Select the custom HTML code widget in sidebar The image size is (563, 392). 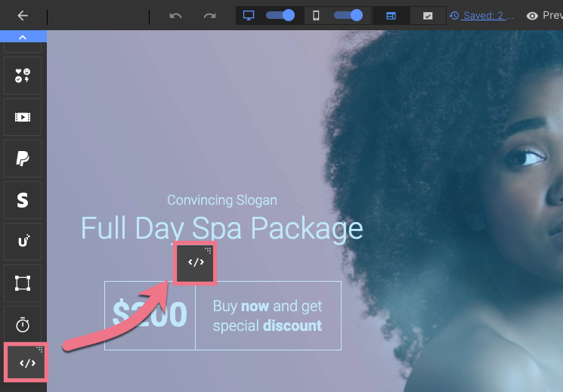pos(26,363)
